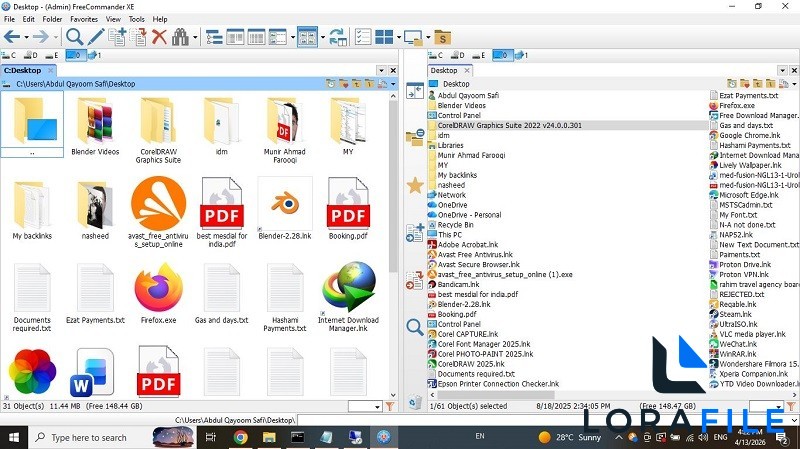Select Firefox.exe thumbnail in left pane
Image resolution: width=800 pixels, height=449 pixels.
pyautogui.click(x=159, y=293)
